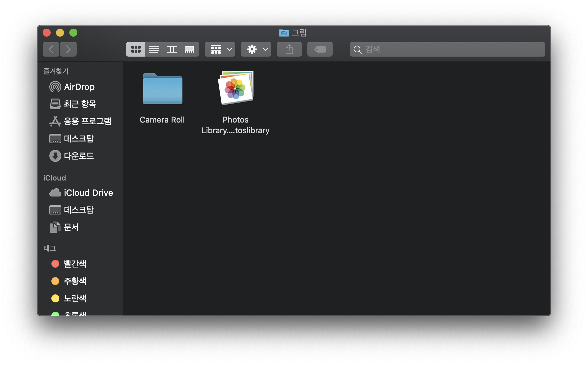Viewport: 588px width, 365px height.
Task: Open AirDrop in the sidebar
Action: 80,87
